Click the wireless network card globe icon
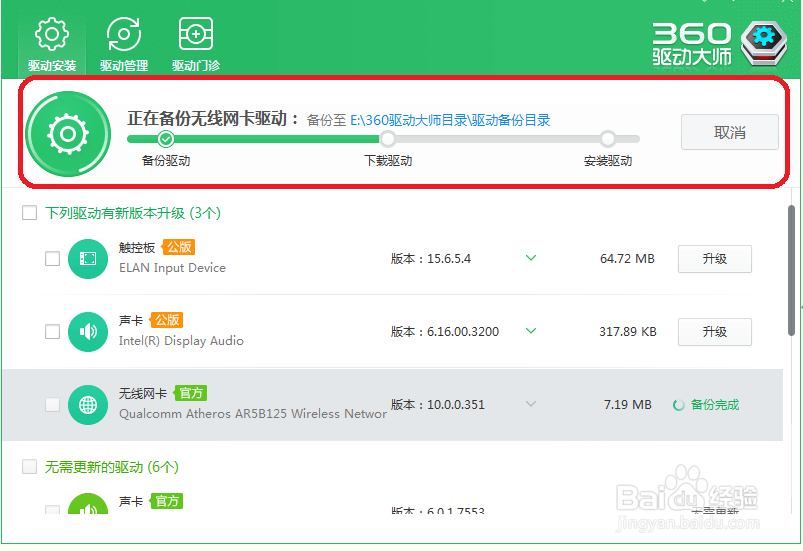803x551 pixels. tap(88, 405)
